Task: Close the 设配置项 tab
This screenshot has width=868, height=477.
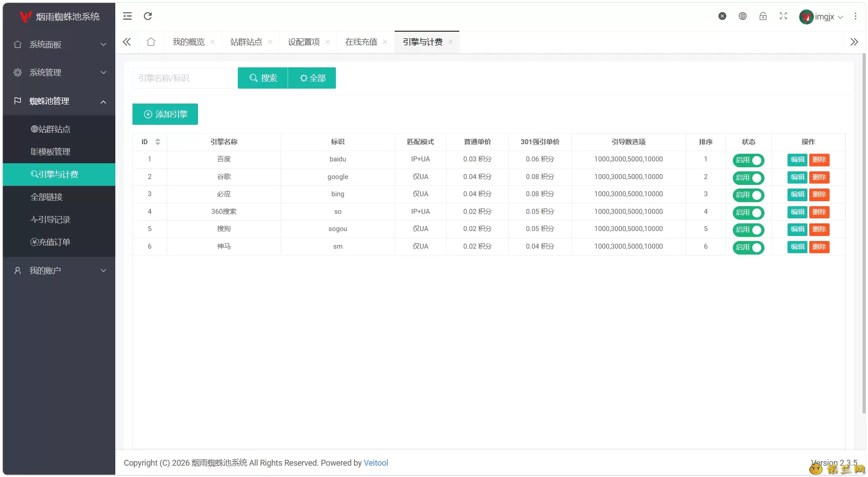Action: [x=327, y=42]
